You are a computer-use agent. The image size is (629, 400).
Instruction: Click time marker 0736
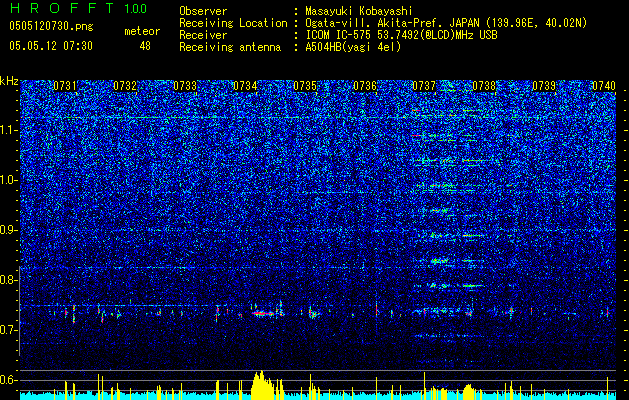(x=365, y=86)
